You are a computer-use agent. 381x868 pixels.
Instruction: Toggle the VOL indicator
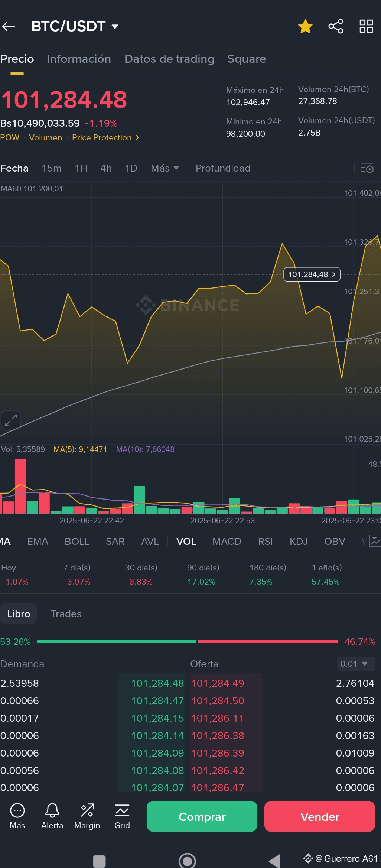tap(186, 542)
